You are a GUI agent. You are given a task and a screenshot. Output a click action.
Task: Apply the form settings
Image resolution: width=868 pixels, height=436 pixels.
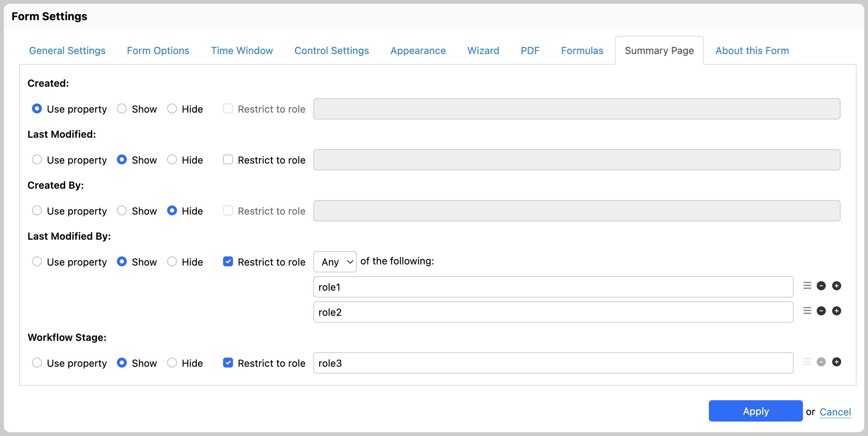point(755,411)
